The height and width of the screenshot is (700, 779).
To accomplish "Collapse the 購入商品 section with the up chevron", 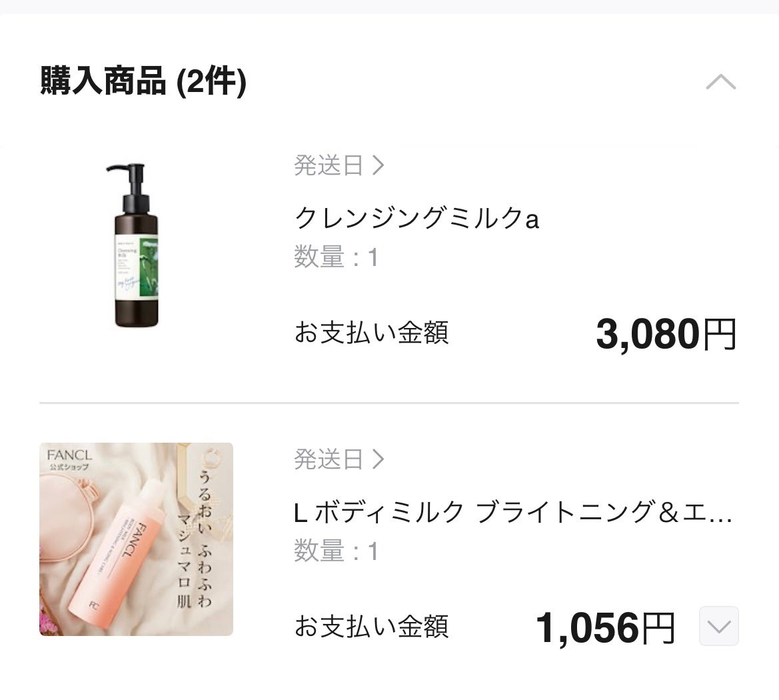I will click(720, 83).
